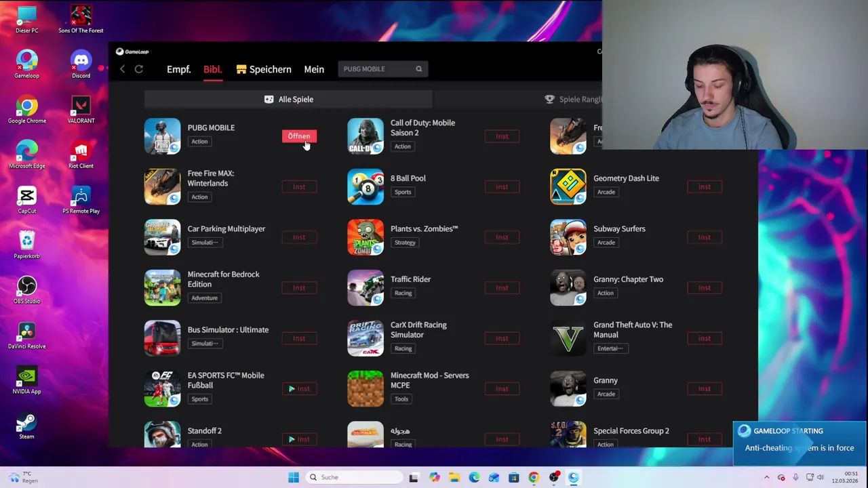868x488 pixels.
Task: Click the Windows Start button
Action: (x=294, y=477)
